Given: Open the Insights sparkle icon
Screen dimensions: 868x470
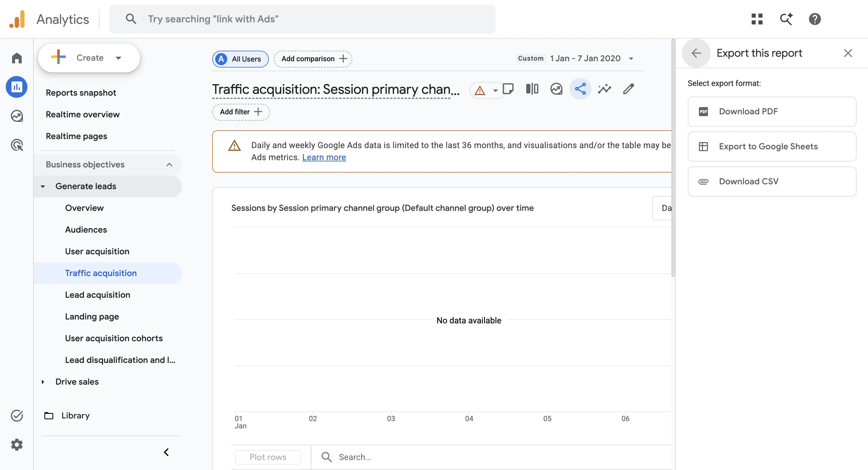Looking at the screenshot, I should (x=605, y=89).
